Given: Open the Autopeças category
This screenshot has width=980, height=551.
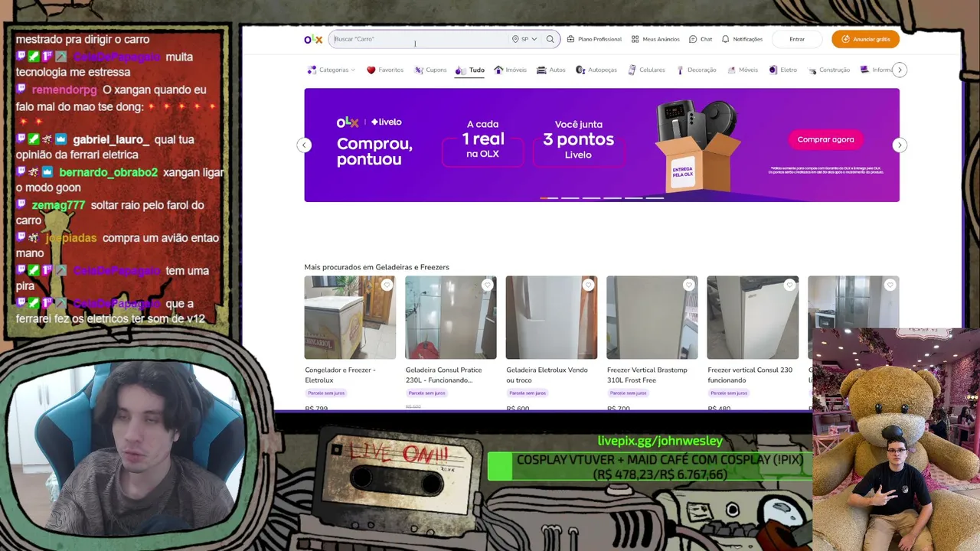Looking at the screenshot, I should tap(596, 70).
